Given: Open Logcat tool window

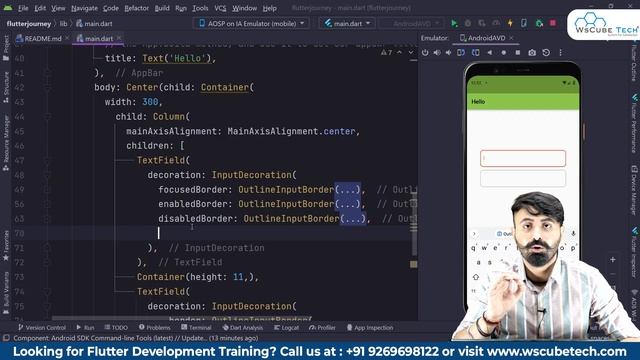Looking at the screenshot, I should click(287, 328).
